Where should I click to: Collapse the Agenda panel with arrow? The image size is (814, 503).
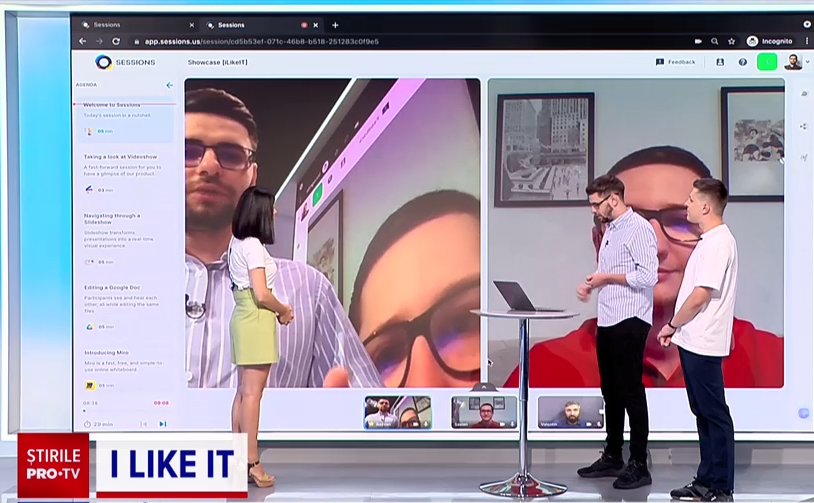[x=169, y=86]
